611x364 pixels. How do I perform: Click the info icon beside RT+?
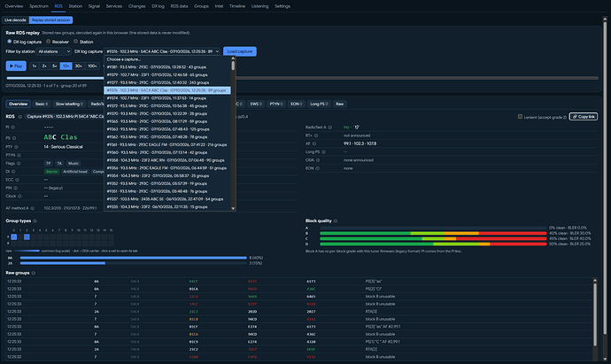pos(316,136)
